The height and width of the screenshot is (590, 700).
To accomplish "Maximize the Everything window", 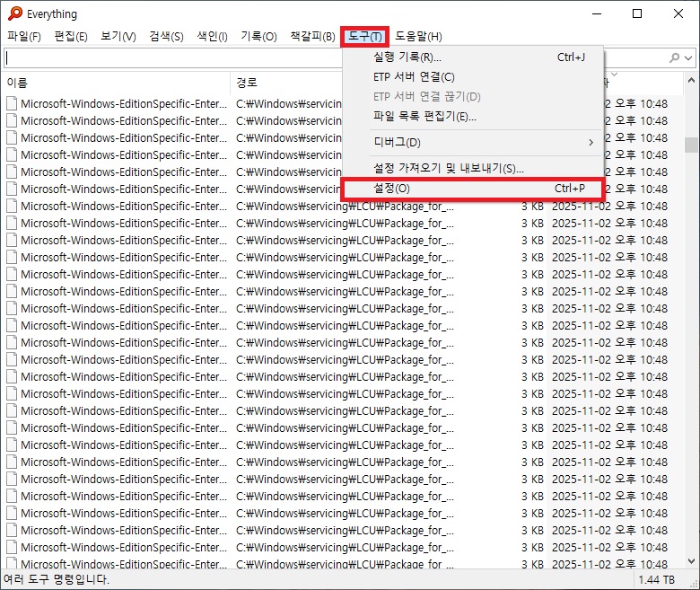I will [637, 13].
